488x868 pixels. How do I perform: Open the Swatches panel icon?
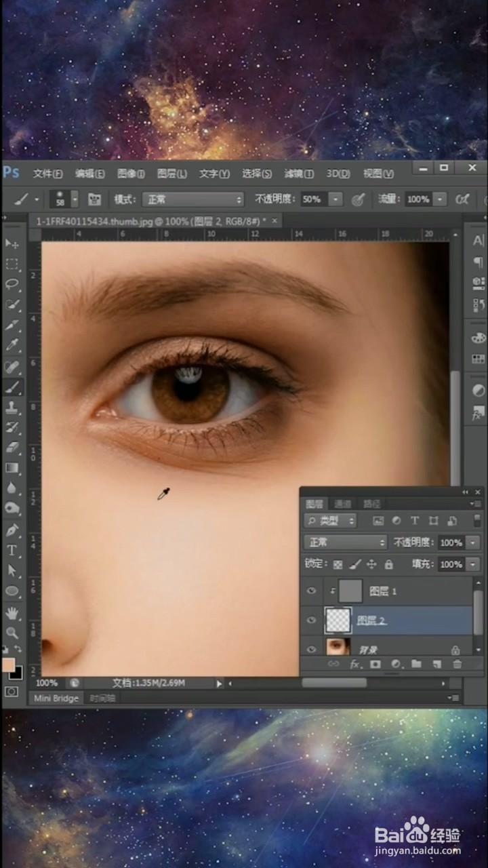[x=479, y=359]
